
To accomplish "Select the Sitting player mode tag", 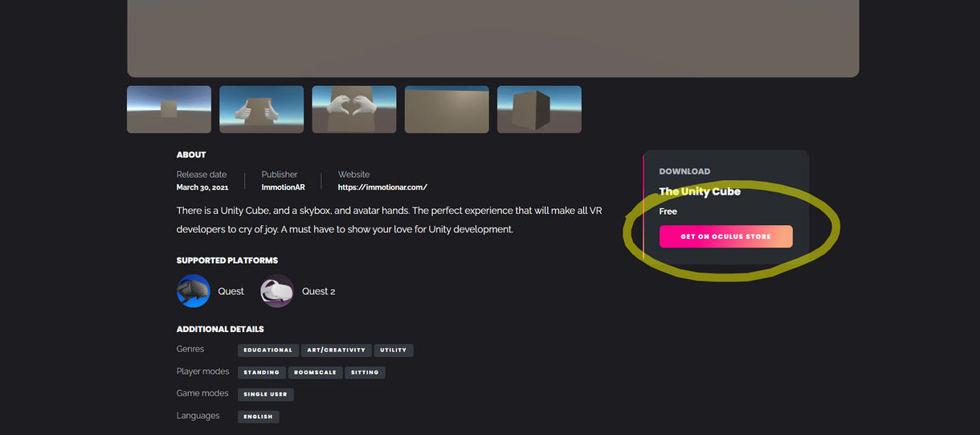I will (365, 372).
